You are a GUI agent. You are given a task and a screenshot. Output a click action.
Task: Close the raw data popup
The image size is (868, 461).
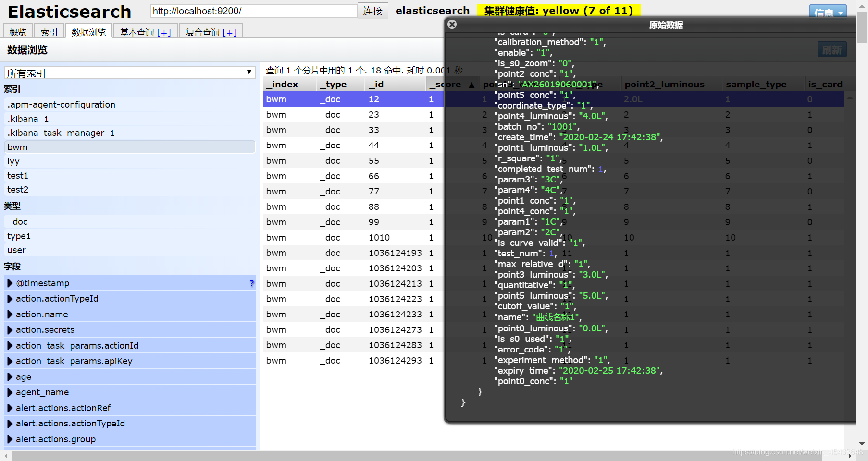pyautogui.click(x=452, y=24)
